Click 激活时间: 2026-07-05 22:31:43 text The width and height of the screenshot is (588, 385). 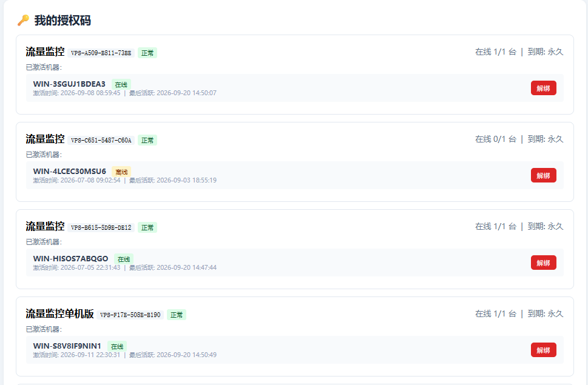pyautogui.click(x=77, y=267)
